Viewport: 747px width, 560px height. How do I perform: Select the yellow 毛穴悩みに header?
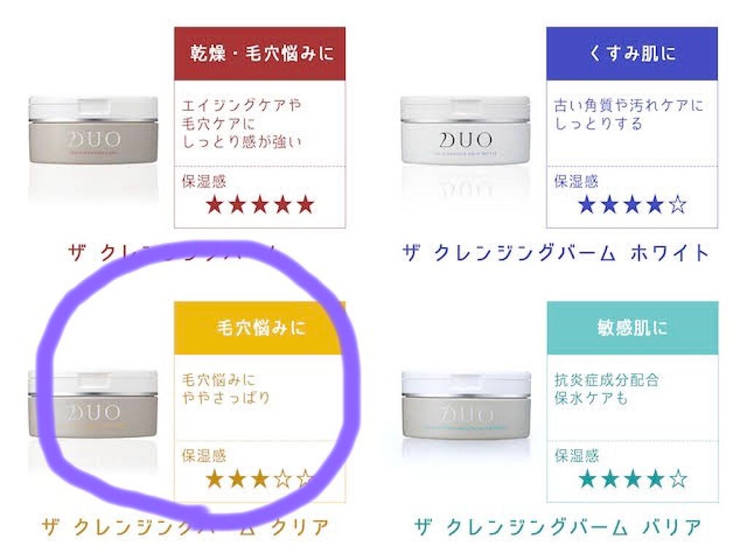tap(260, 327)
